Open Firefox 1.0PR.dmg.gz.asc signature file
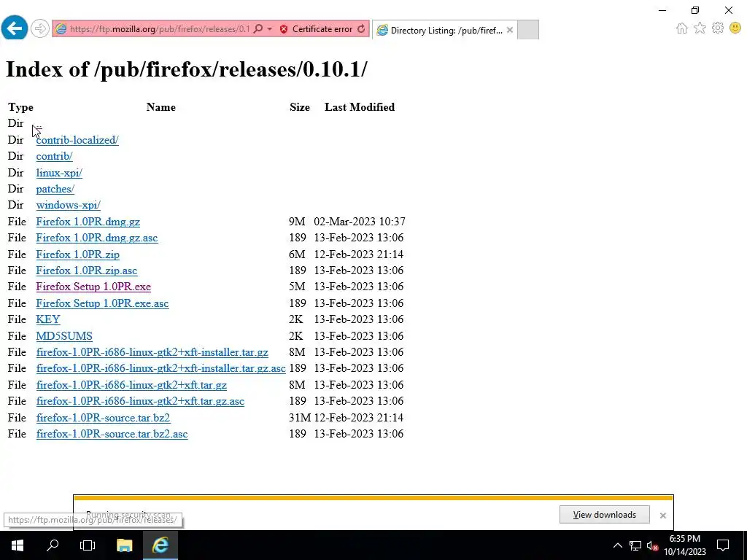 click(x=97, y=238)
